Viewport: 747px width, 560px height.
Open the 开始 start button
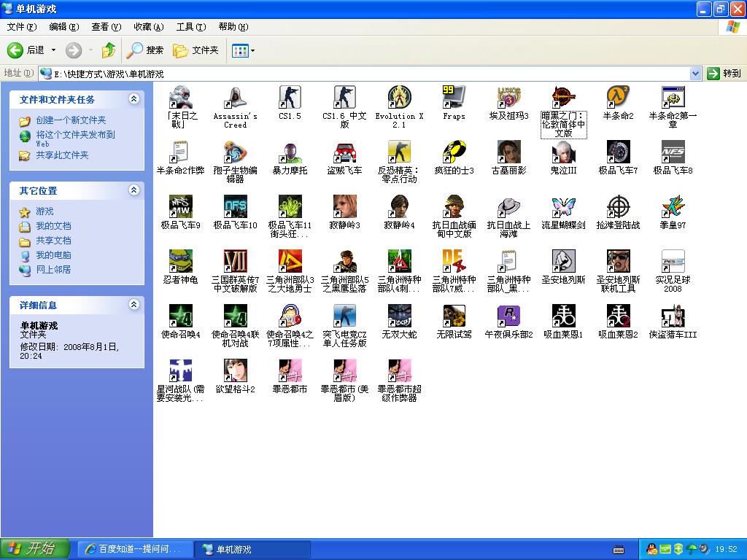pos(35,549)
